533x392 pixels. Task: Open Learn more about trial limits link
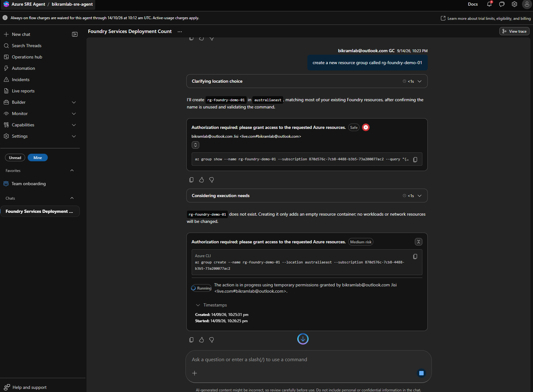[x=486, y=18]
